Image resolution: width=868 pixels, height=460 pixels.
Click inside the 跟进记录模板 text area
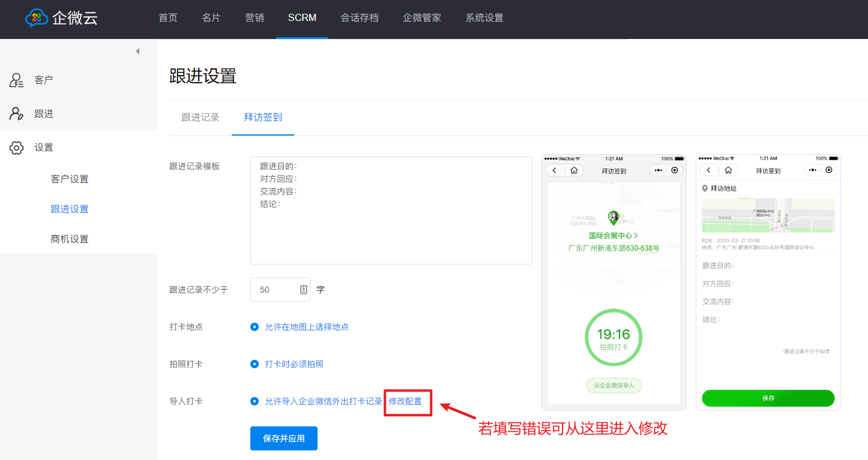391,228
